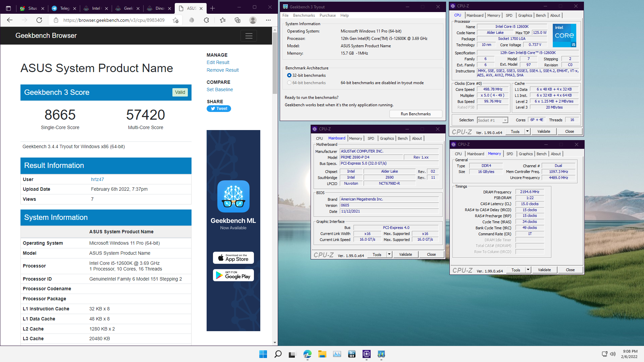
Task: Select 32-bit benchmarks radio button
Action: [x=289, y=75]
